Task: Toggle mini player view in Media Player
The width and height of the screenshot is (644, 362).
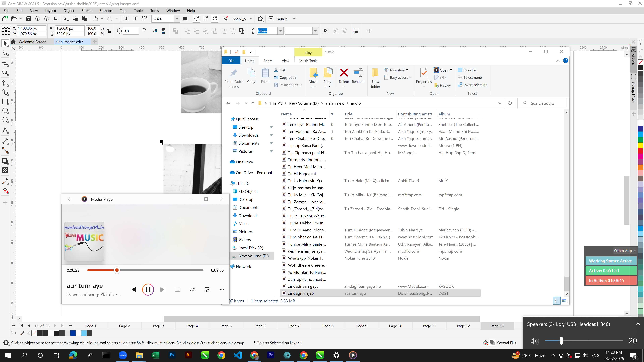Action: [207, 290]
